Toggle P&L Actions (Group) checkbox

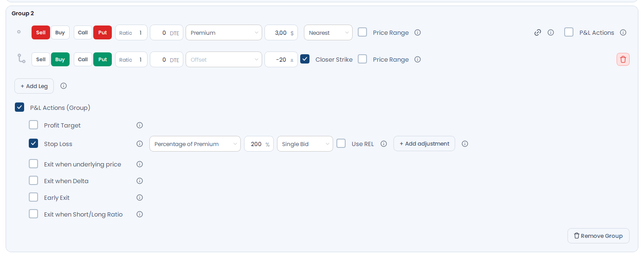point(19,107)
